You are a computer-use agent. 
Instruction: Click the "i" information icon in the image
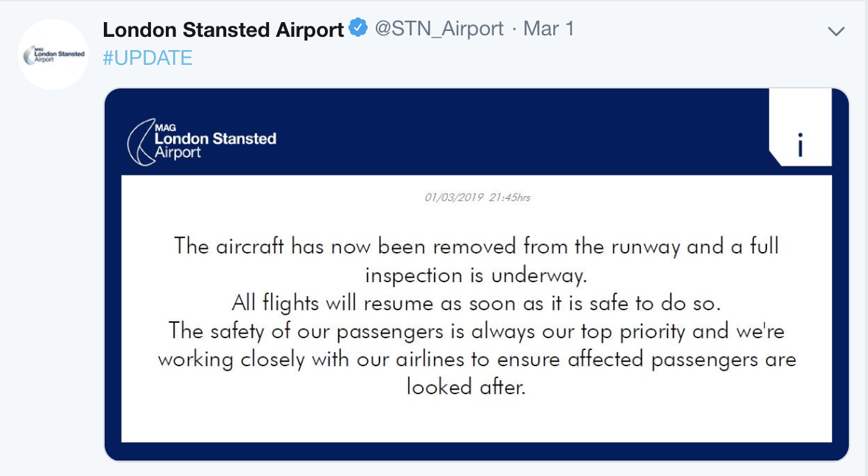pyautogui.click(x=800, y=145)
